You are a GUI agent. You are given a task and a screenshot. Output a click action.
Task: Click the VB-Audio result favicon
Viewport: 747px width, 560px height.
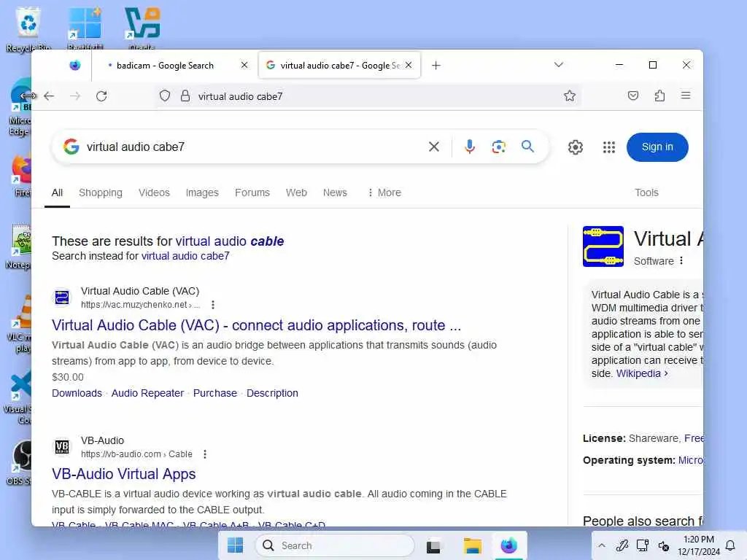point(62,447)
